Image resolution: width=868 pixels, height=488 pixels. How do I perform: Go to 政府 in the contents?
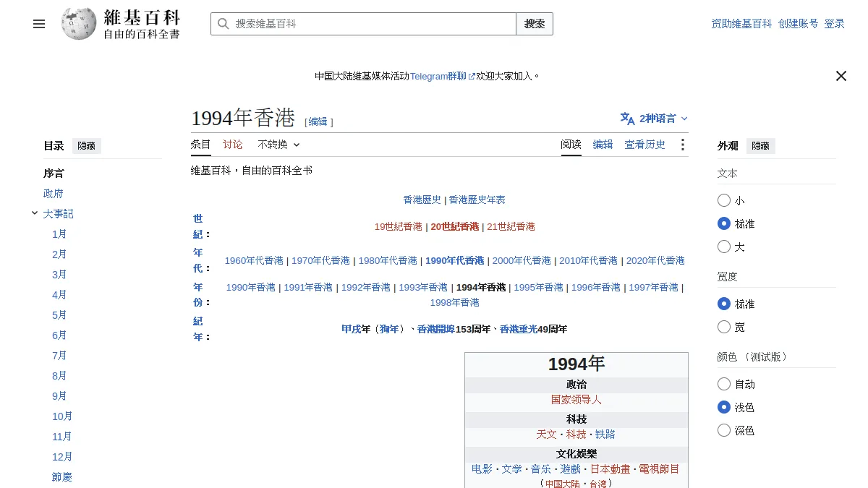(x=54, y=194)
